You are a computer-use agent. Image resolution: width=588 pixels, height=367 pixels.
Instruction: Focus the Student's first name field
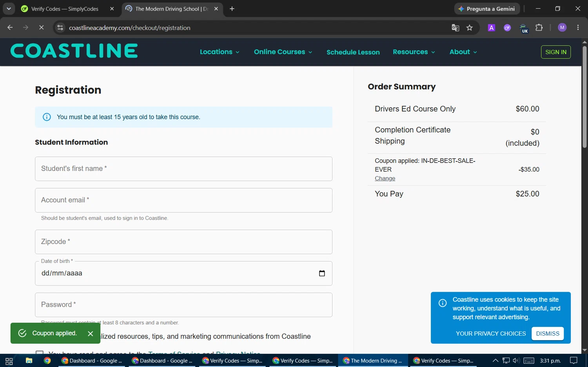[x=183, y=169]
